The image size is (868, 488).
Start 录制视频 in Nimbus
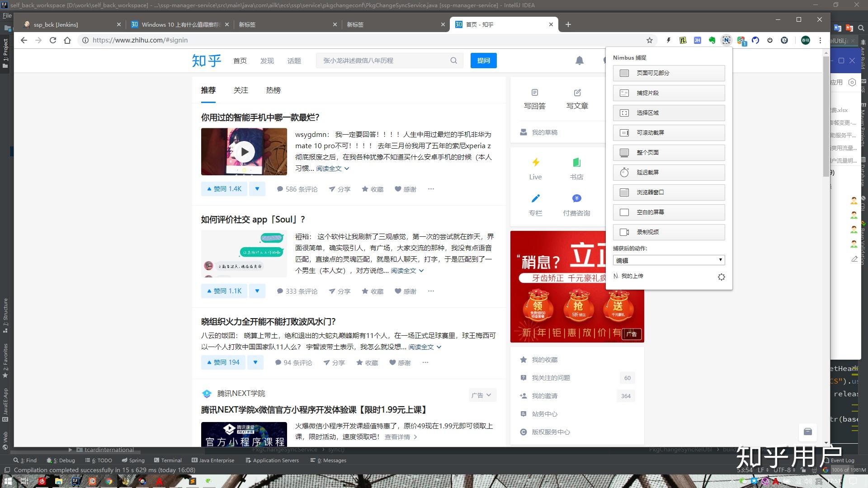coord(669,232)
